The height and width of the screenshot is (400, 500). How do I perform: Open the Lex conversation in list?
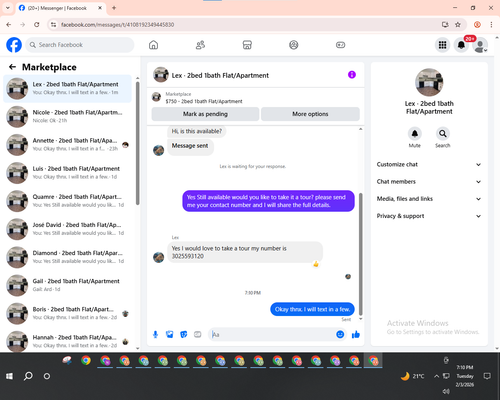click(x=67, y=88)
